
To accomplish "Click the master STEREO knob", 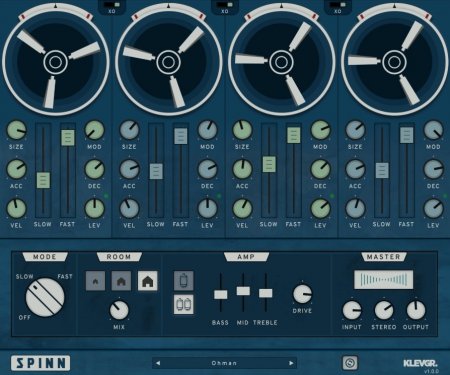I will click(384, 310).
